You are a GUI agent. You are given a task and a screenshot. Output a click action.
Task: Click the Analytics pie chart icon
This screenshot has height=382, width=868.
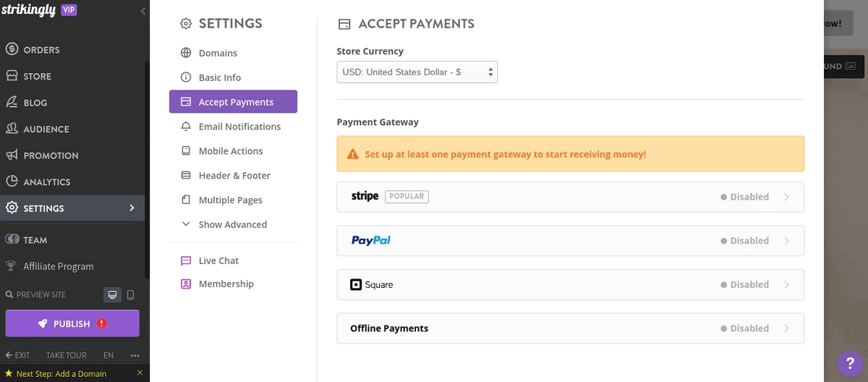coord(12,182)
